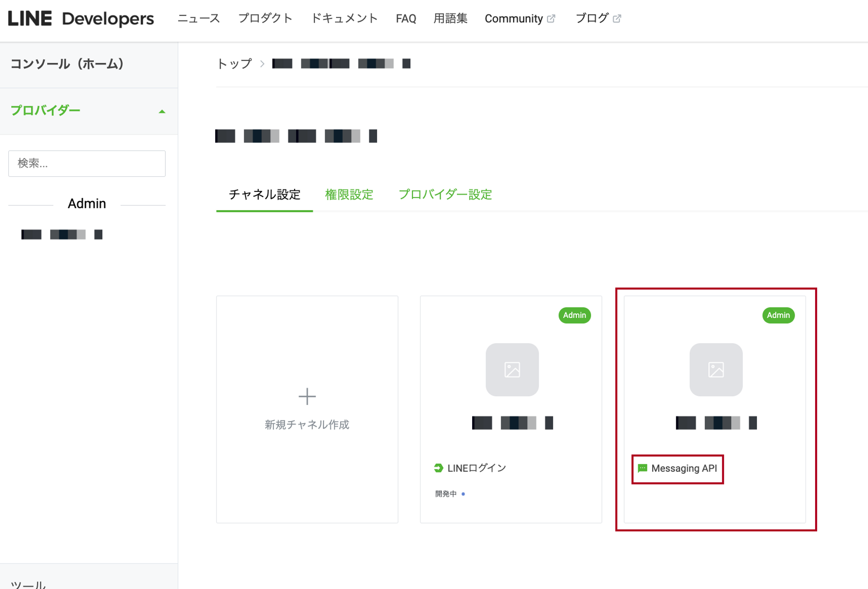Collapse the プロバイダー sidebar section arrow
This screenshot has width=868, height=589.
click(162, 112)
